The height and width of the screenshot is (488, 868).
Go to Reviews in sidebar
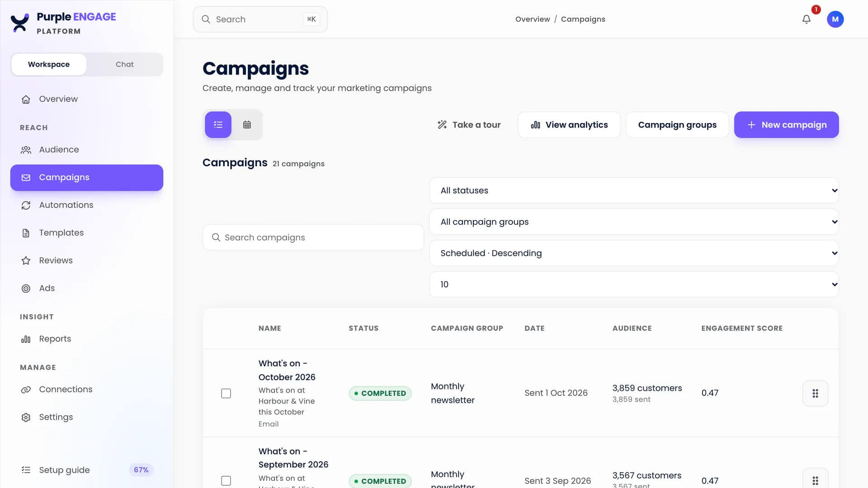pyautogui.click(x=87, y=260)
